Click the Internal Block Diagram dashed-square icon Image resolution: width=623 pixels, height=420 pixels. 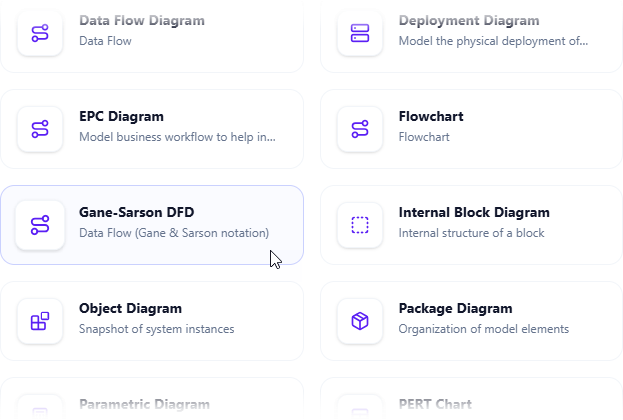pos(360,225)
